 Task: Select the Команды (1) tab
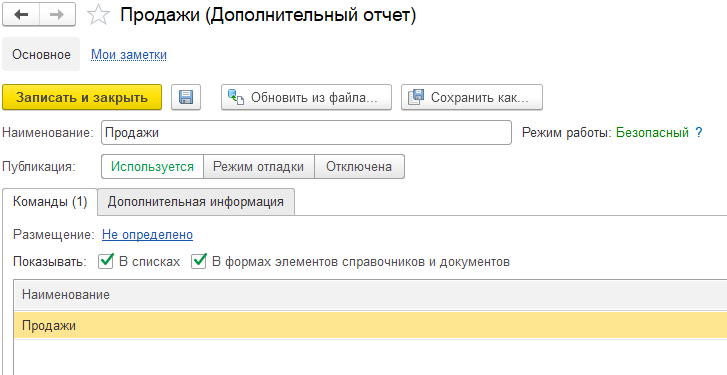50,202
